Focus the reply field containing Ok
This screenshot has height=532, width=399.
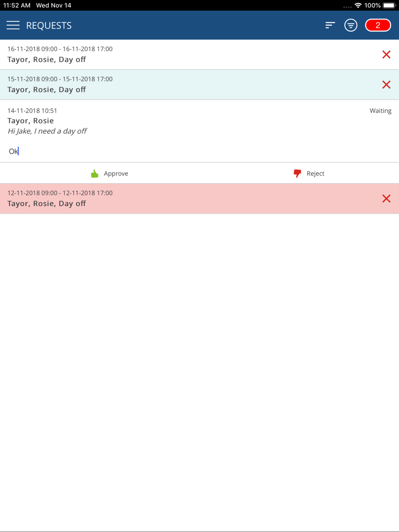point(199,151)
